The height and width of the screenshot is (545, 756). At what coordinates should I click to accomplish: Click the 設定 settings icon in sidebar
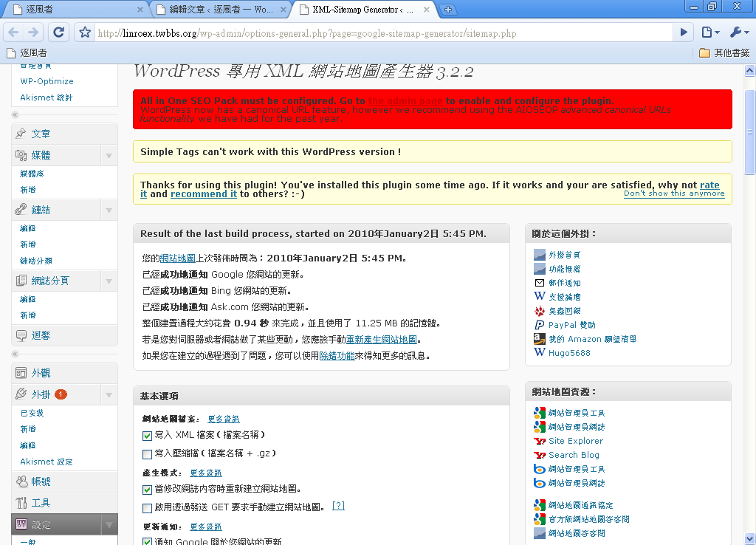[21, 524]
